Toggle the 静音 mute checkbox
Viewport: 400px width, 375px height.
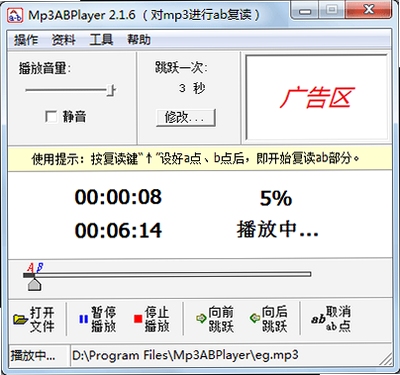[51, 117]
